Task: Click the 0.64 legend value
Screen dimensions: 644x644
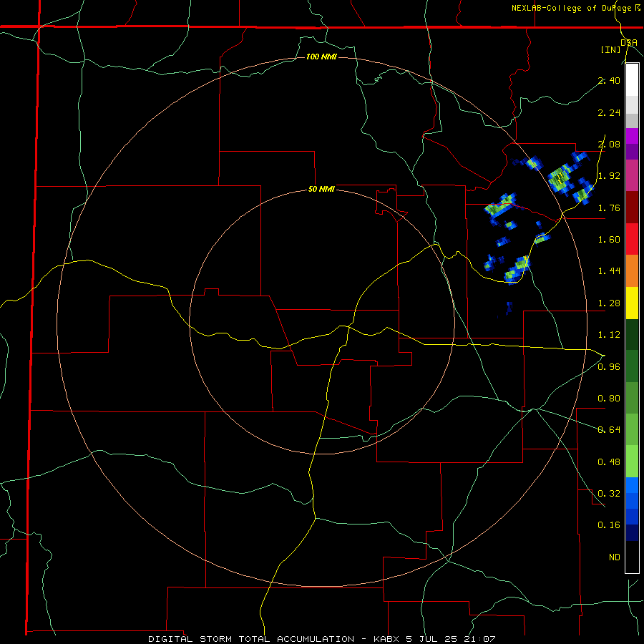Action: click(609, 430)
